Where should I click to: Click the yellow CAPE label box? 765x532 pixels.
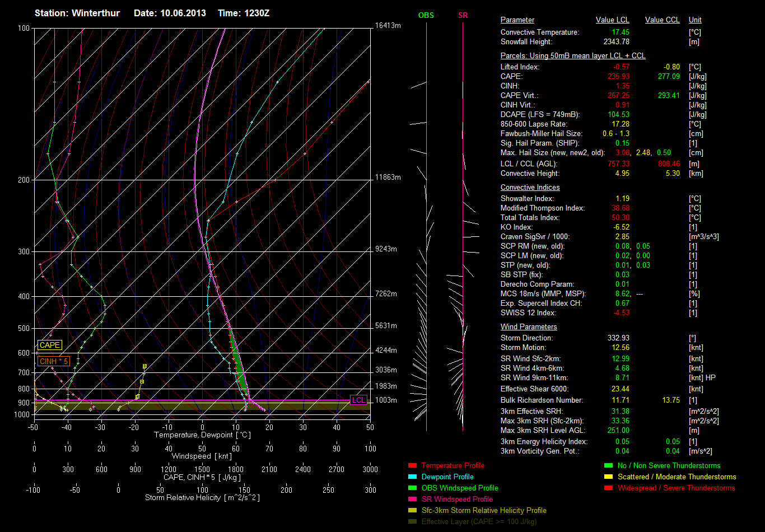pyautogui.click(x=50, y=346)
